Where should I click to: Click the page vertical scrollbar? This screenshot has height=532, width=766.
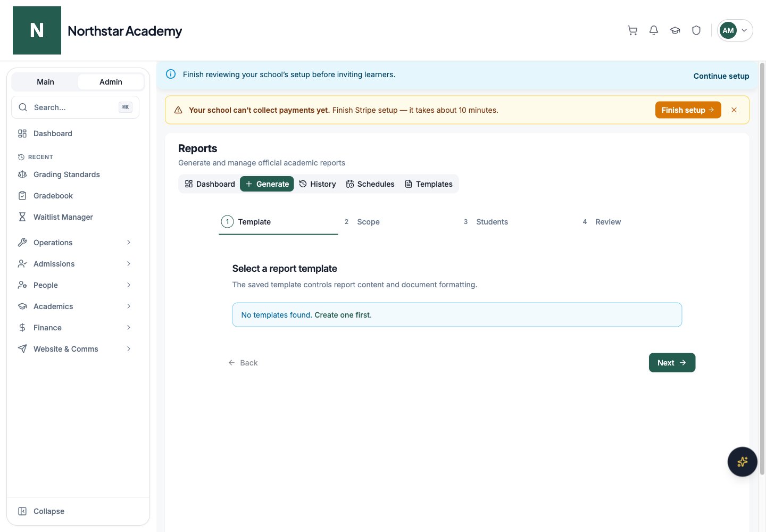(x=762, y=269)
